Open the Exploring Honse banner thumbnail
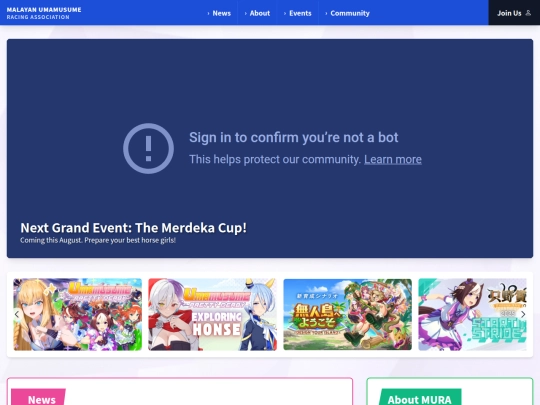Screen dimensions: 540x405 tap(212, 314)
